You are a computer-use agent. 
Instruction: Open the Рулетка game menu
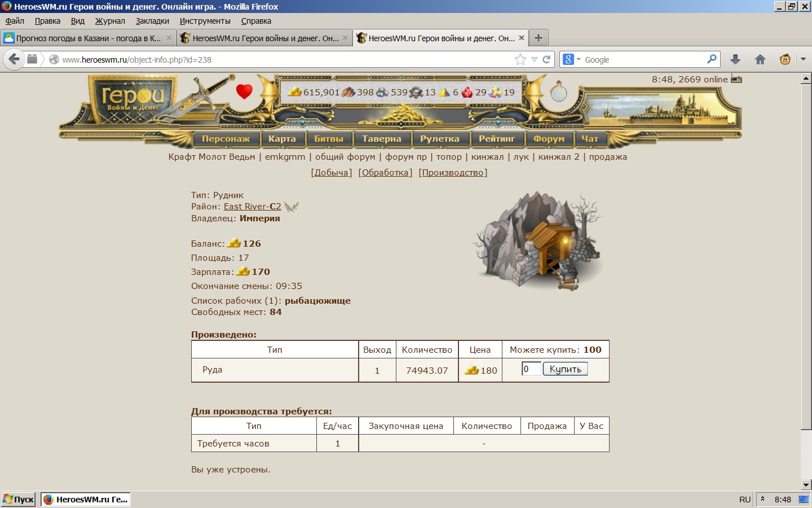[x=440, y=139]
